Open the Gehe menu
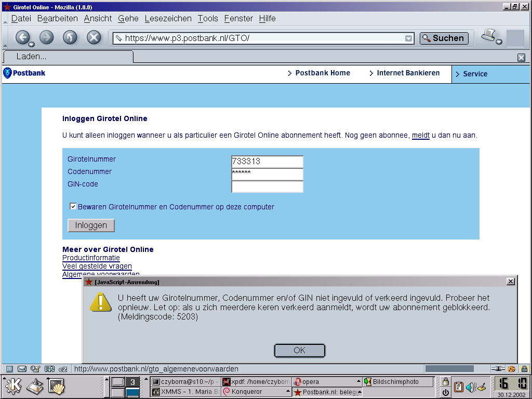The image size is (532, 399). [128, 18]
